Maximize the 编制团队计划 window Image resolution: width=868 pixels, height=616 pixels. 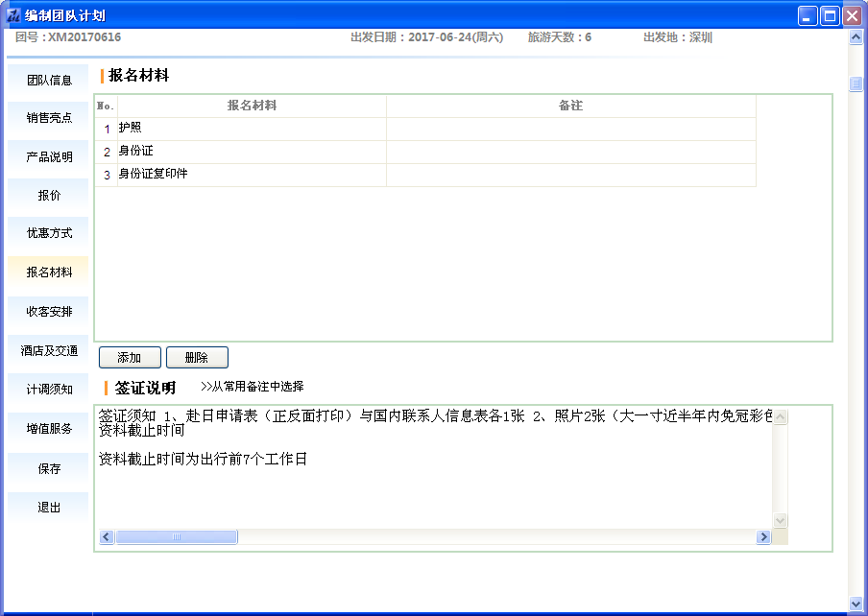tap(830, 16)
